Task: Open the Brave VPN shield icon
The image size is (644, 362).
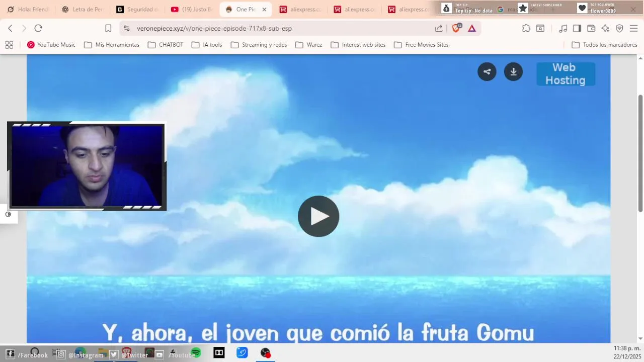Action: [620, 29]
